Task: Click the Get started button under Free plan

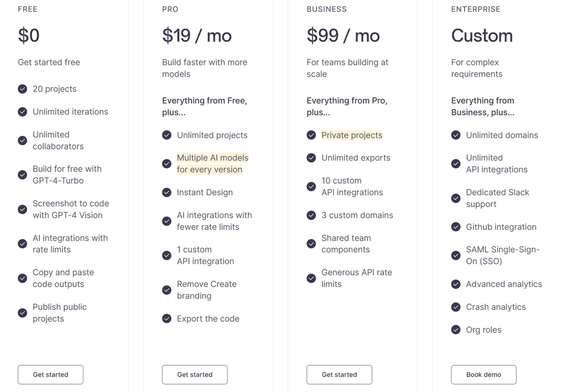Action: (x=51, y=375)
